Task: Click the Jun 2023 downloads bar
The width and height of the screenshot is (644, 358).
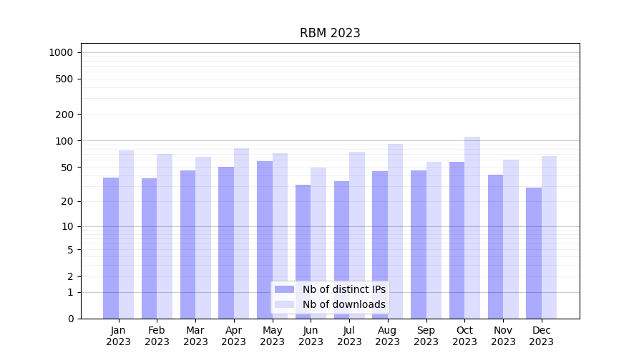Action: [x=318, y=242]
